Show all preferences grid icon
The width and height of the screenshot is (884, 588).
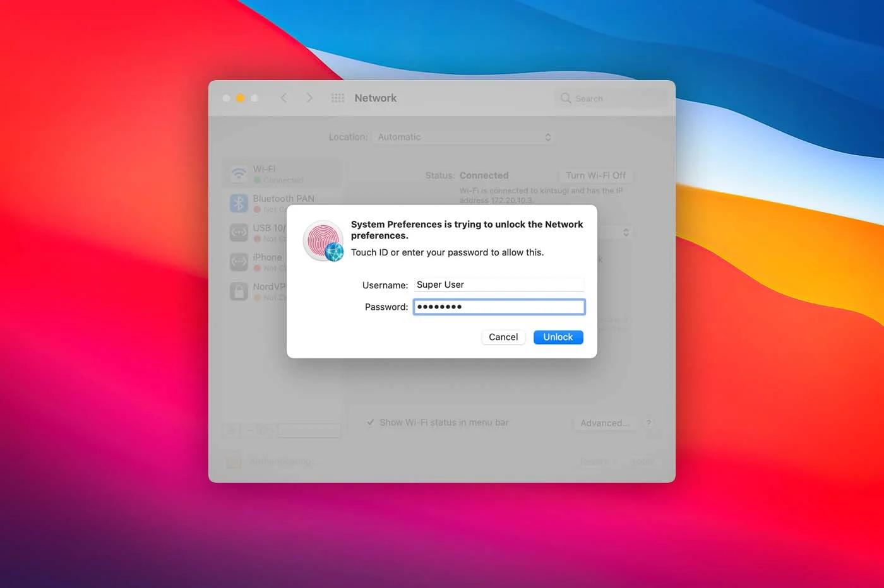coord(338,98)
